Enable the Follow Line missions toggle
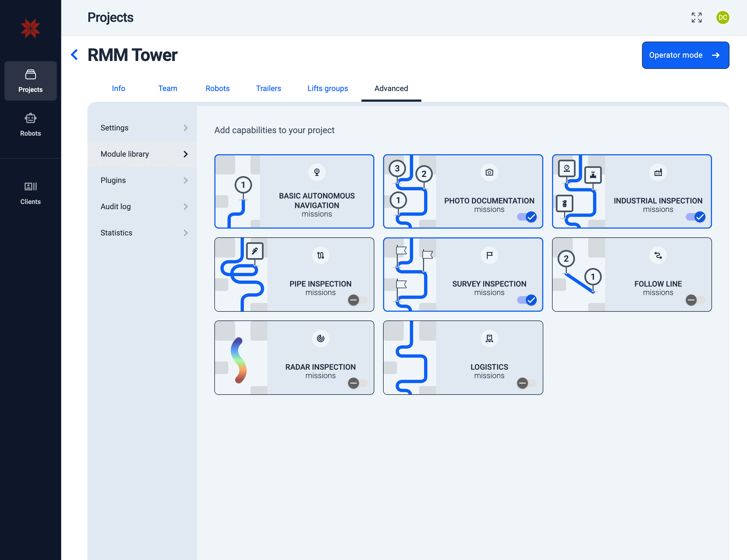This screenshot has width=747, height=560. 695,300
